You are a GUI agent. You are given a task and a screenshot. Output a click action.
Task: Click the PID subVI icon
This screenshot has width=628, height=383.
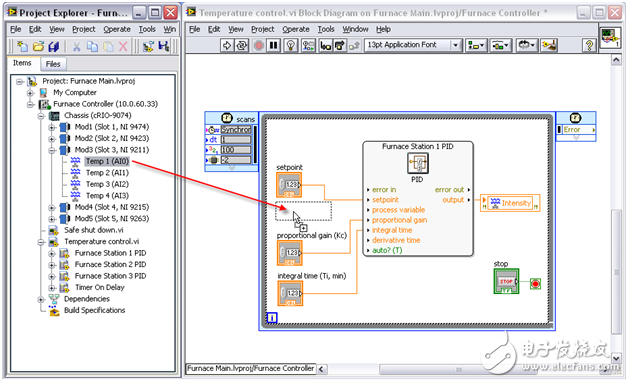pyautogui.click(x=418, y=164)
